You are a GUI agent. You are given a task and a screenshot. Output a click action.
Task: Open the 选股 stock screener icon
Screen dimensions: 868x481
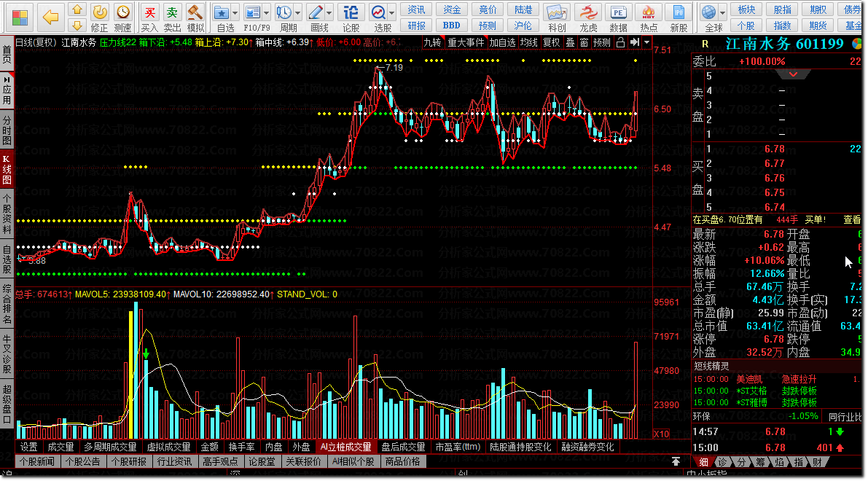click(x=379, y=12)
